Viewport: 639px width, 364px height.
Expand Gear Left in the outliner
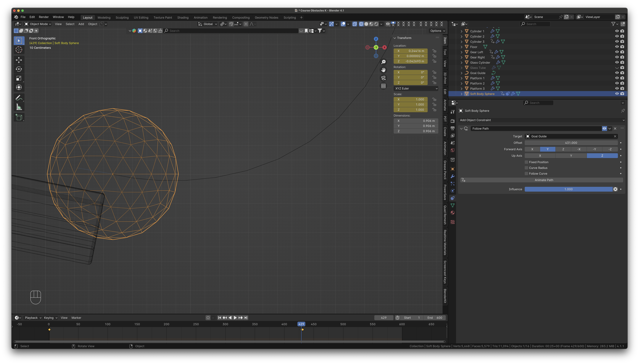[x=462, y=52]
